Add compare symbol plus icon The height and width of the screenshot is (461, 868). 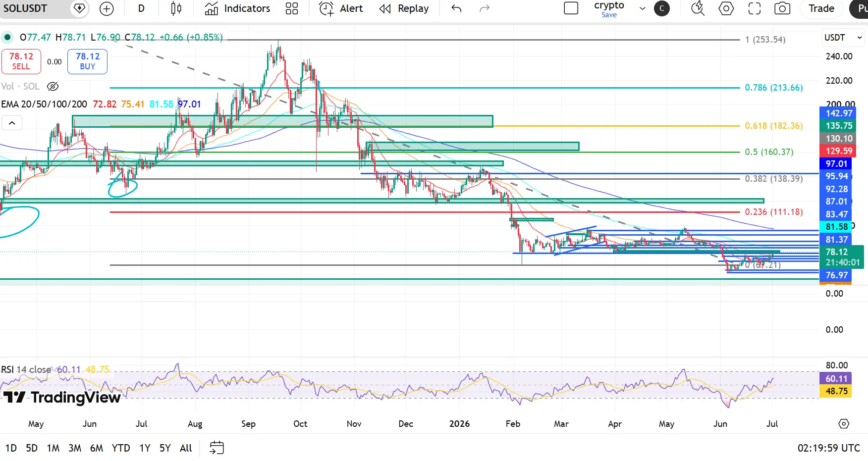[107, 8]
